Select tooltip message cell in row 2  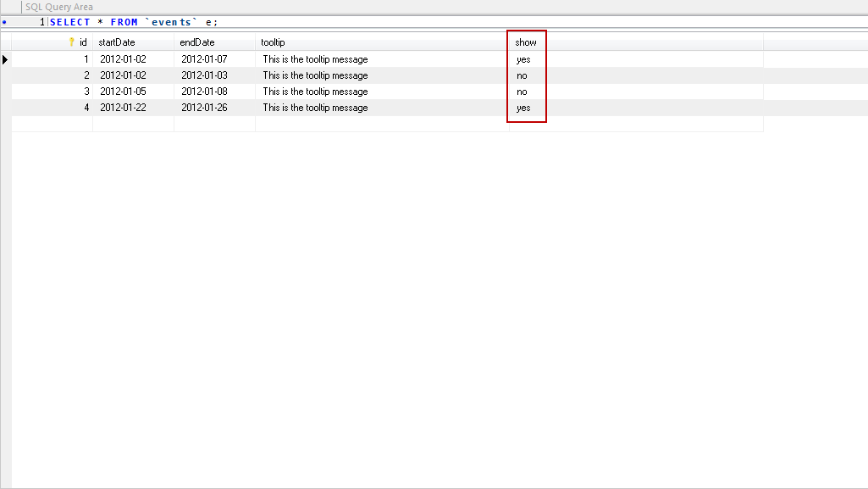(x=382, y=75)
